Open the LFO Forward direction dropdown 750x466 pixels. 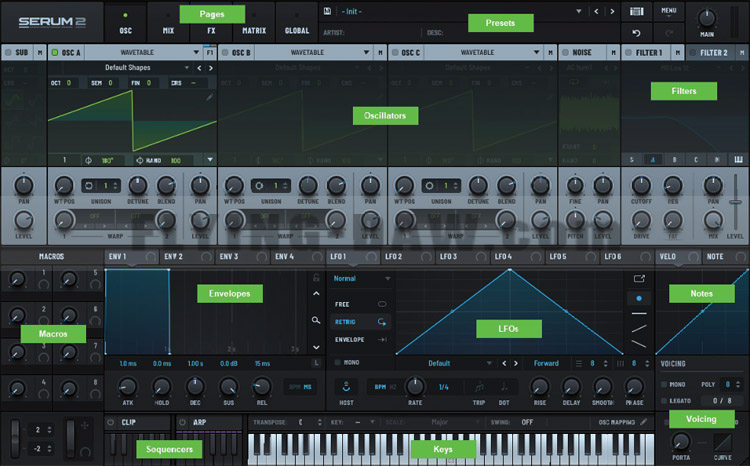546,364
